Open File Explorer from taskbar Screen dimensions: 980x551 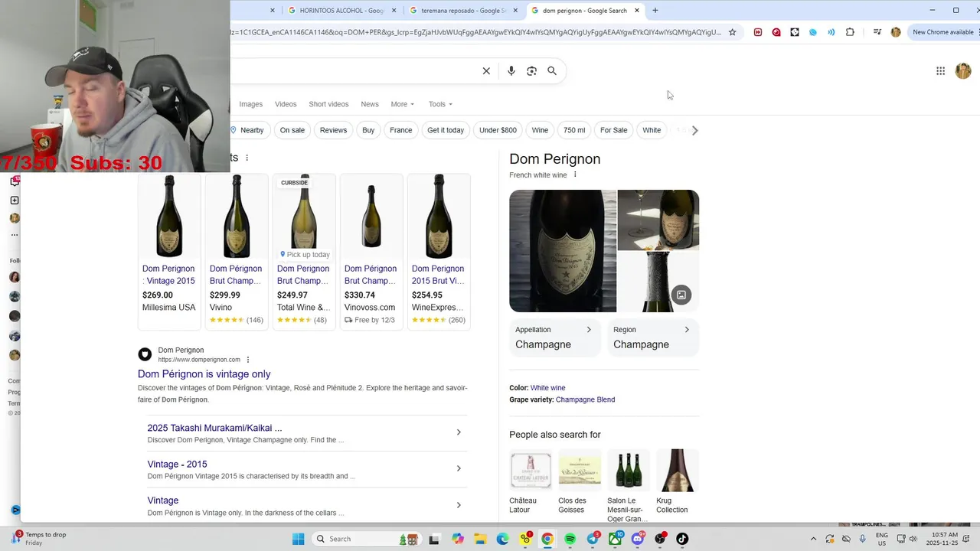(480, 539)
